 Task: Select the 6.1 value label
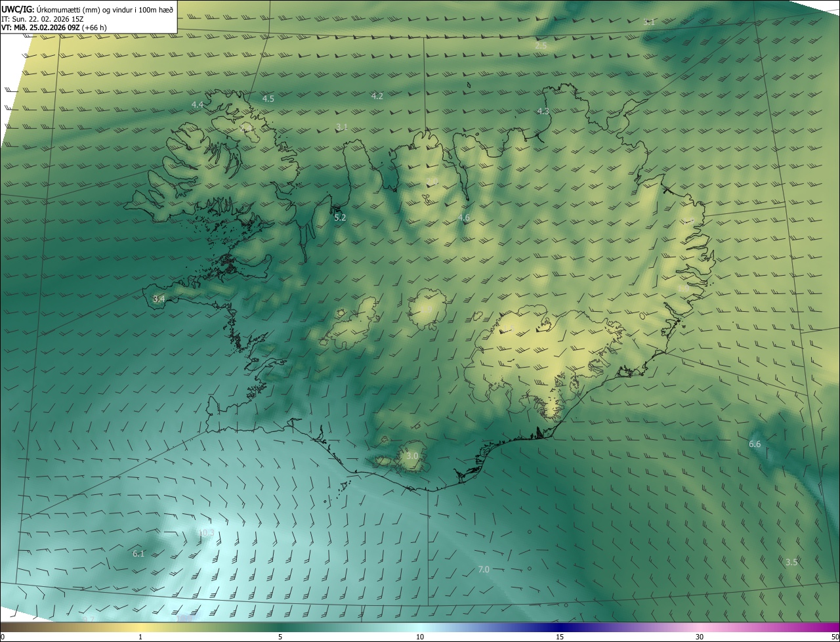pos(138,554)
